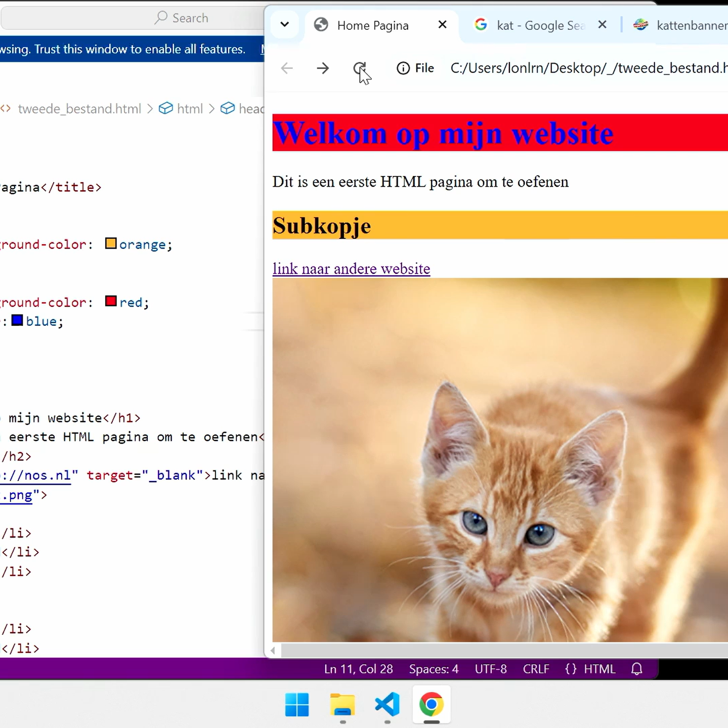Open the orange color swatch picker
728x728 pixels.
coord(111,244)
